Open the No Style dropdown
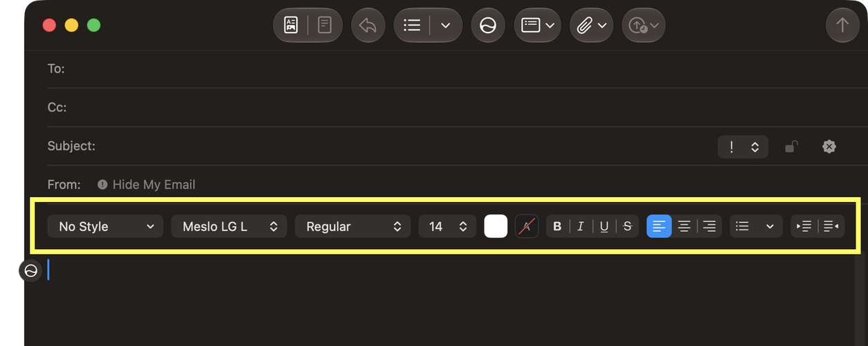Image resolution: width=868 pixels, height=346 pixels. point(105,226)
